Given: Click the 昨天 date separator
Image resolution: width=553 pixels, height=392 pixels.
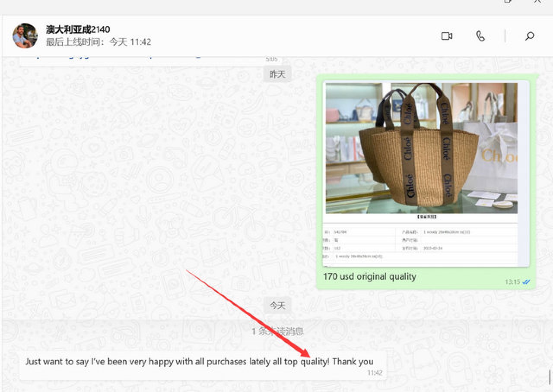Looking at the screenshot, I should point(277,74).
